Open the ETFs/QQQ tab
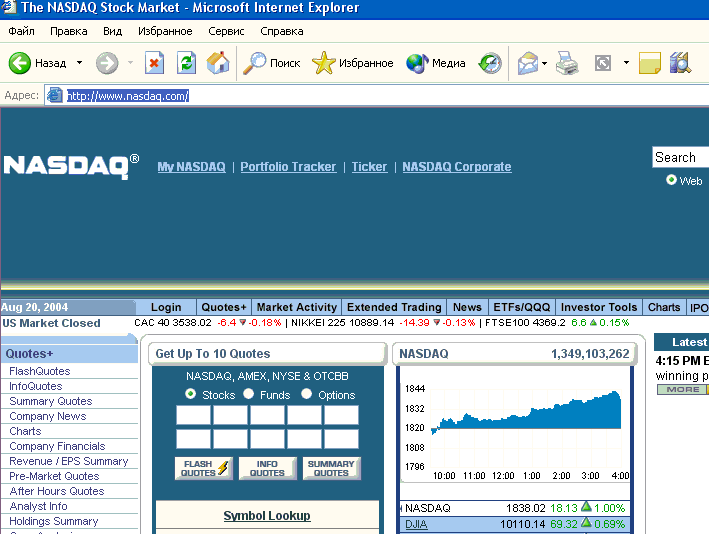709x534 pixels. [x=522, y=307]
